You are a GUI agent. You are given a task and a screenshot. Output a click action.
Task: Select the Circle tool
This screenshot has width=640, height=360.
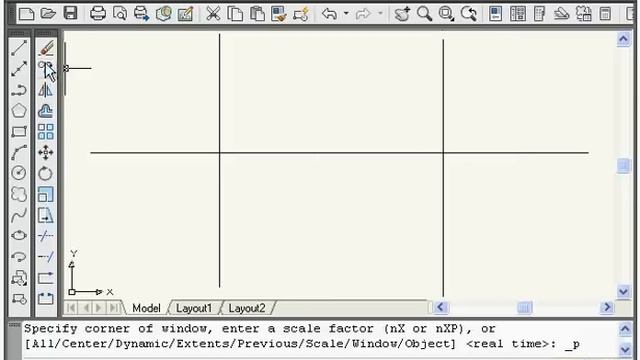19,173
